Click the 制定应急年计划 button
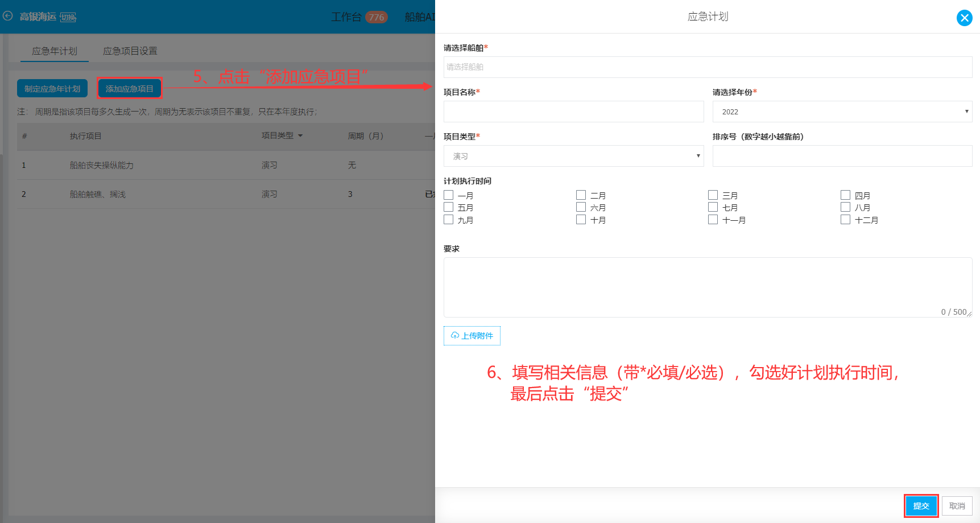 52,89
